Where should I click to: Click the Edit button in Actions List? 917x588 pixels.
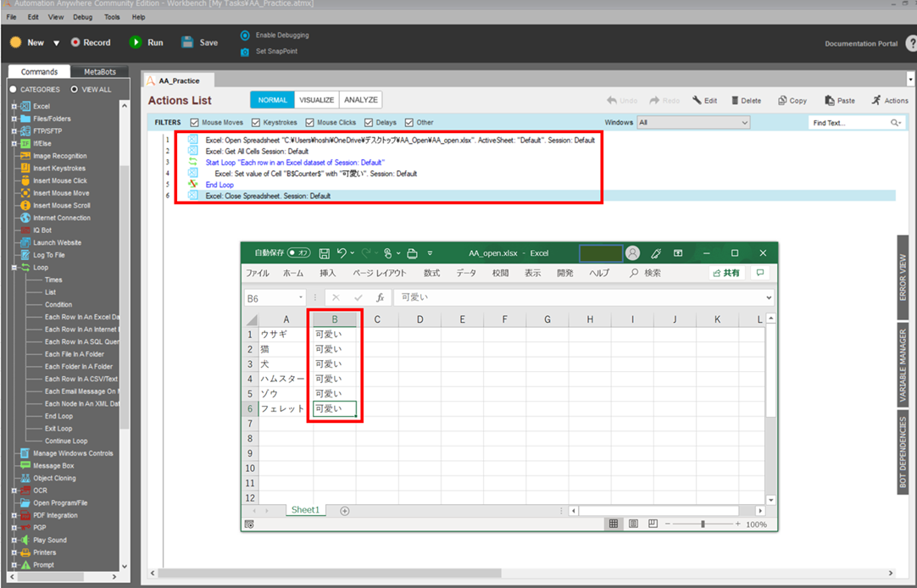tap(705, 101)
